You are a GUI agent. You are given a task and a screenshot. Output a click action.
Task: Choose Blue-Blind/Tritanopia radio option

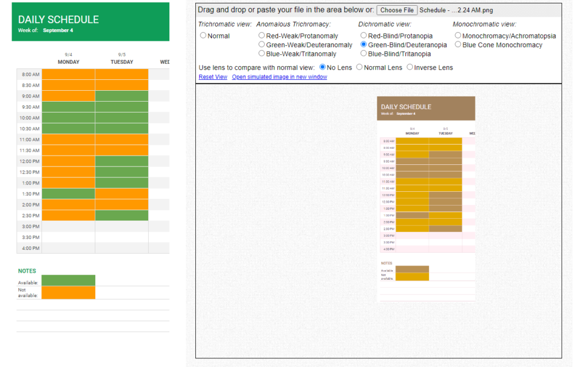(x=363, y=53)
